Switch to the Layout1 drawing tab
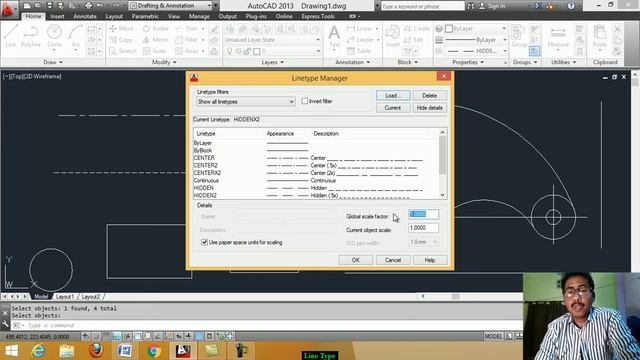 coord(64,297)
